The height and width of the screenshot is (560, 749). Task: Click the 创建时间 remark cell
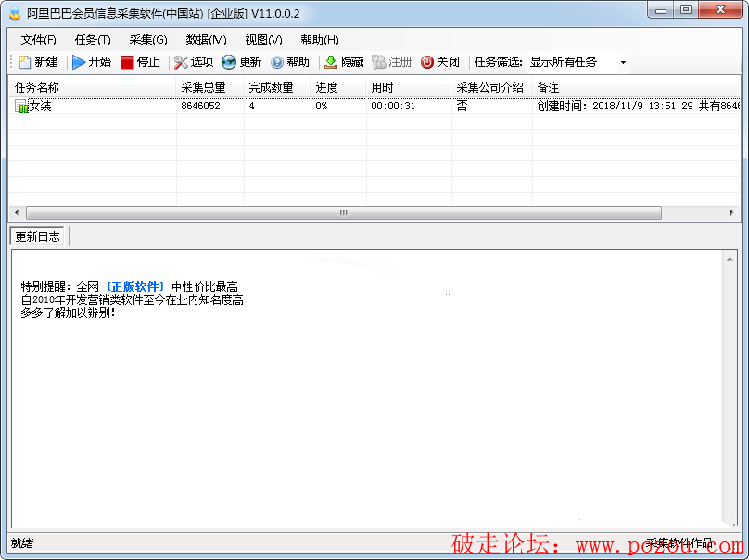click(638, 106)
